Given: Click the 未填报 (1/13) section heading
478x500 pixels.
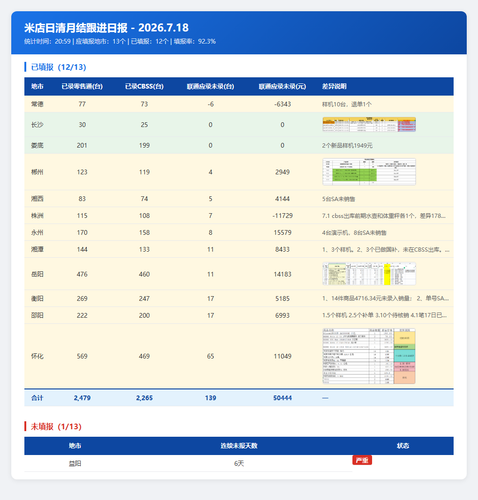Looking at the screenshot, I should coord(56,426).
